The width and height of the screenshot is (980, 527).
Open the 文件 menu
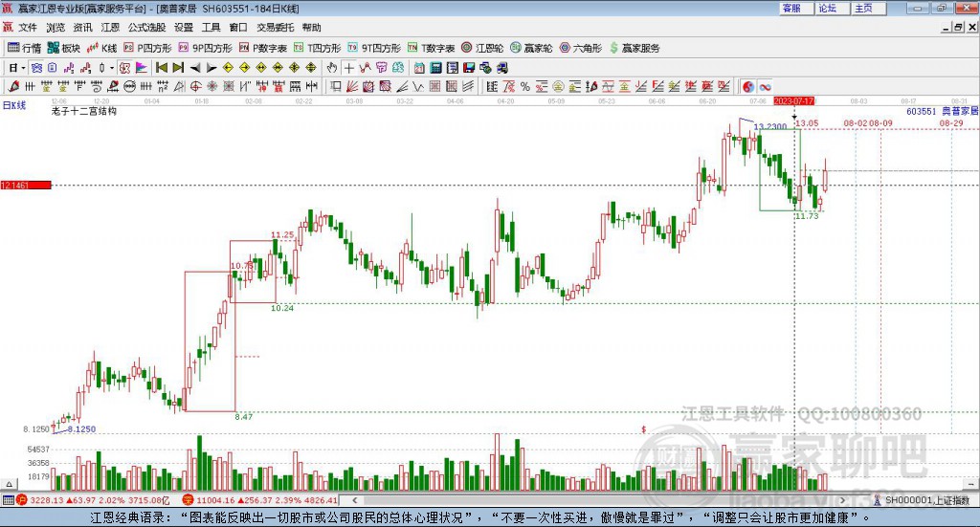[28, 28]
